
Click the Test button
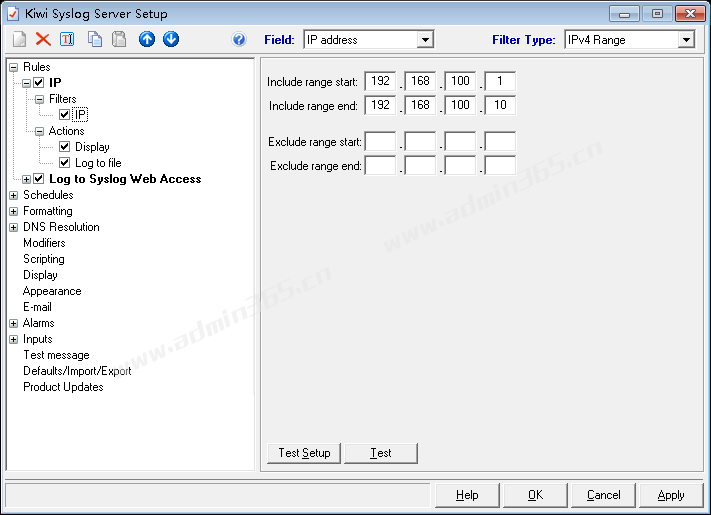coord(381,453)
